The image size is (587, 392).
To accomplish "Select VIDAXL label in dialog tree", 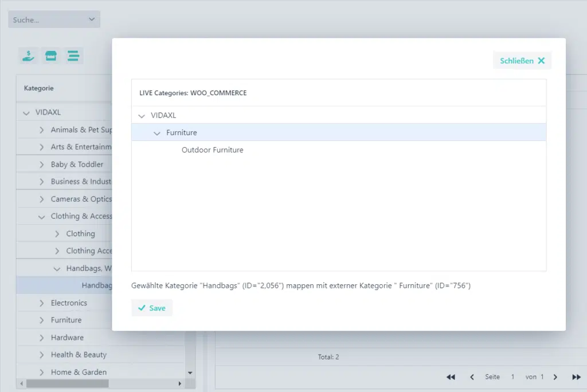I will [163, 115].
